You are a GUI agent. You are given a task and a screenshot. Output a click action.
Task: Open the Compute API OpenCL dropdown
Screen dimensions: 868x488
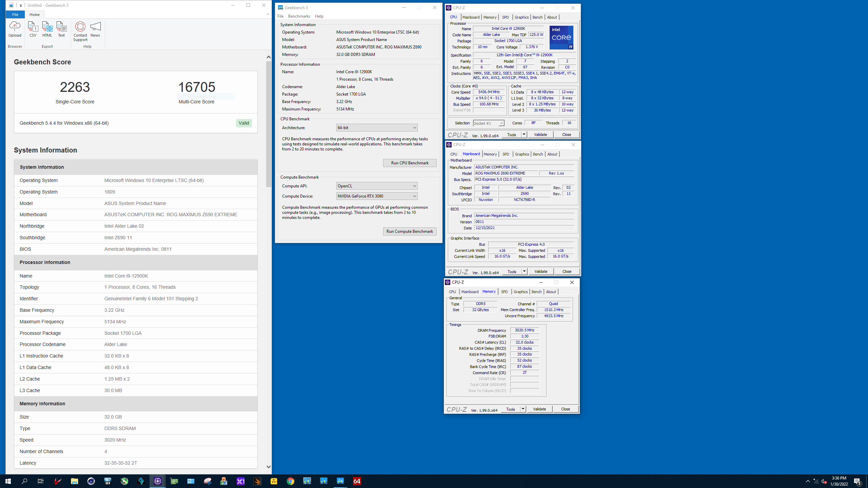coord(377,186)
